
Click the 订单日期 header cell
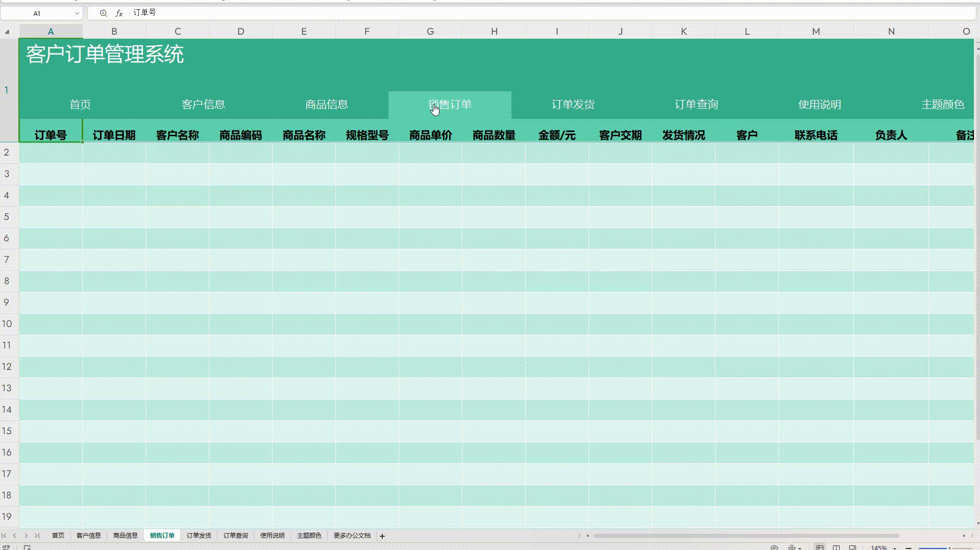(x=114, y=135)
